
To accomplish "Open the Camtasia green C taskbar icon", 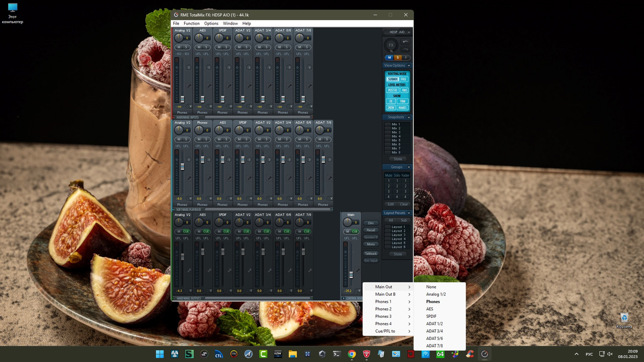I will point(263,354).
